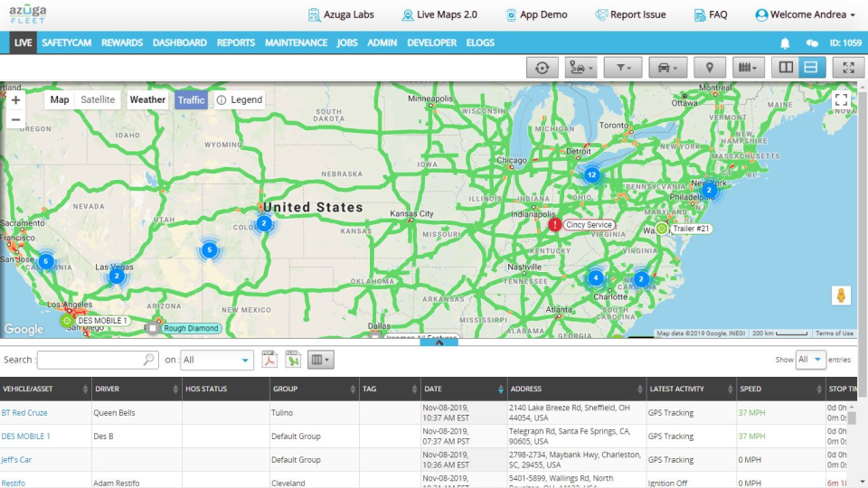This screenshot has width=868, height=488.
Task: Sort by DATE column
Action: pyautogui.click(x=463, y=389)
